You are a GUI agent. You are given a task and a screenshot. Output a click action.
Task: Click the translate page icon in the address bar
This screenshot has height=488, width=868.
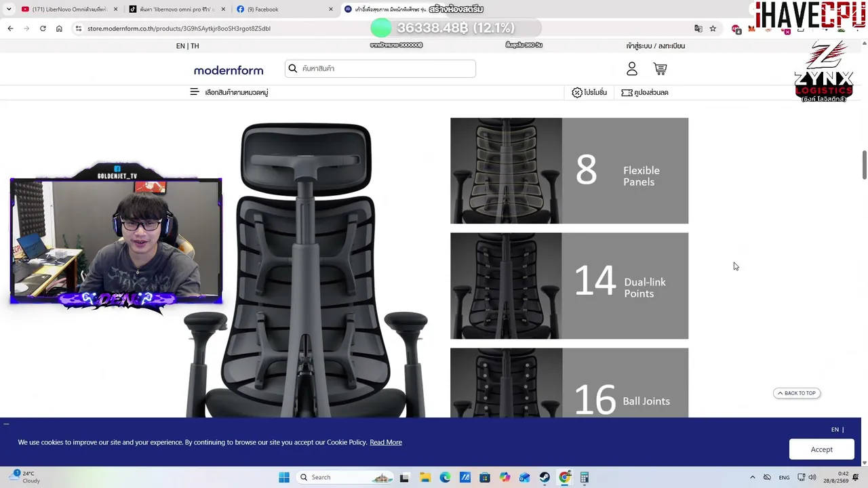click(x=698, y=28)
